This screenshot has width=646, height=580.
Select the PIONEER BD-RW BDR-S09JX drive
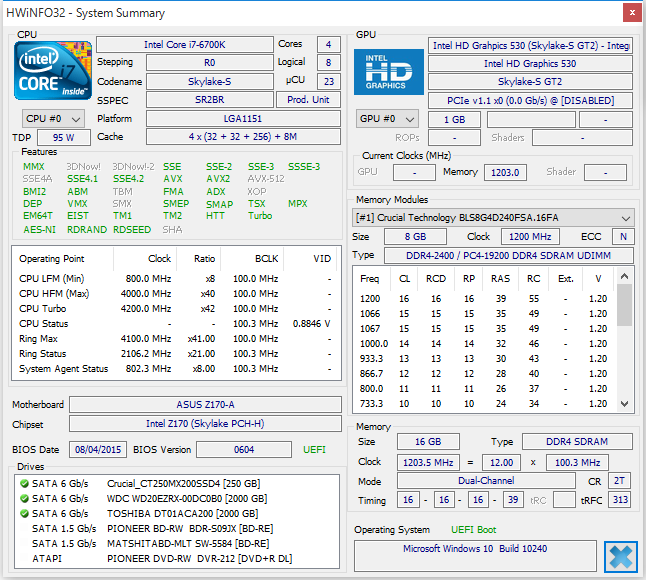click(177, 529)
